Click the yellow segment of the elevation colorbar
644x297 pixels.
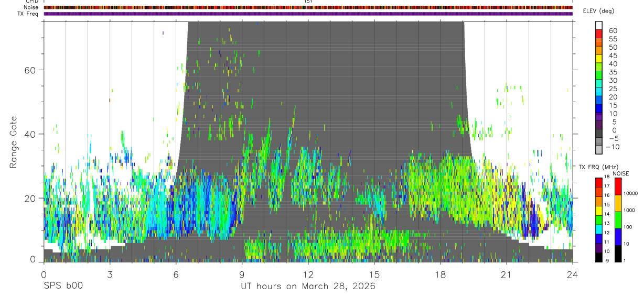(x=599, y=59)
